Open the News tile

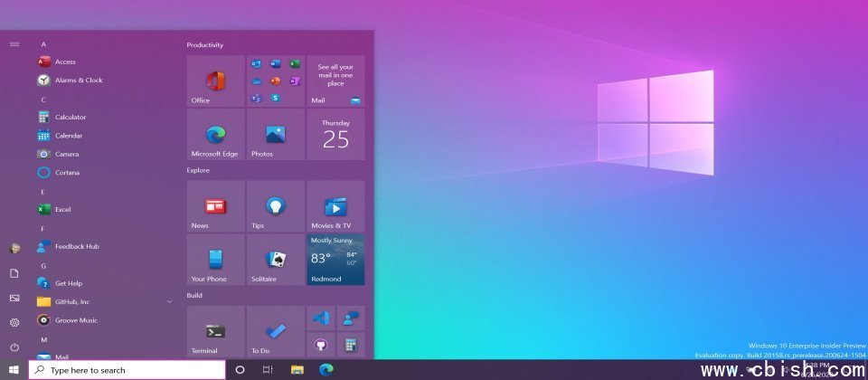216,206
